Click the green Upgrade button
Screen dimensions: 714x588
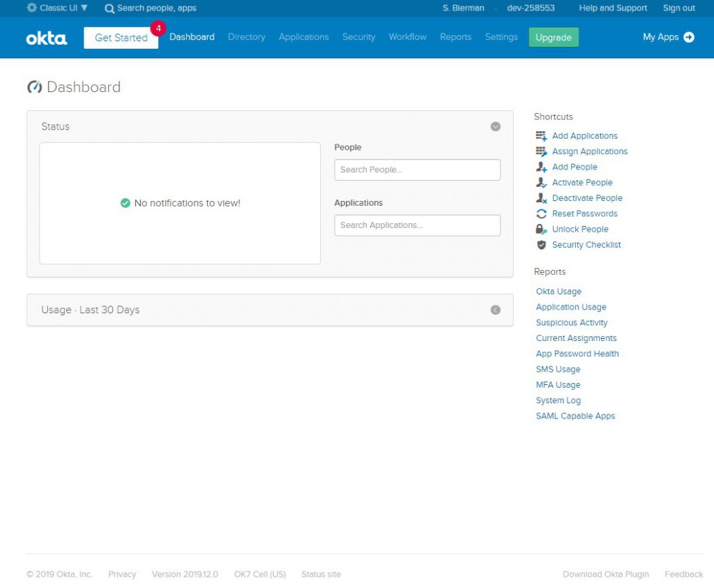coord(554,38)
